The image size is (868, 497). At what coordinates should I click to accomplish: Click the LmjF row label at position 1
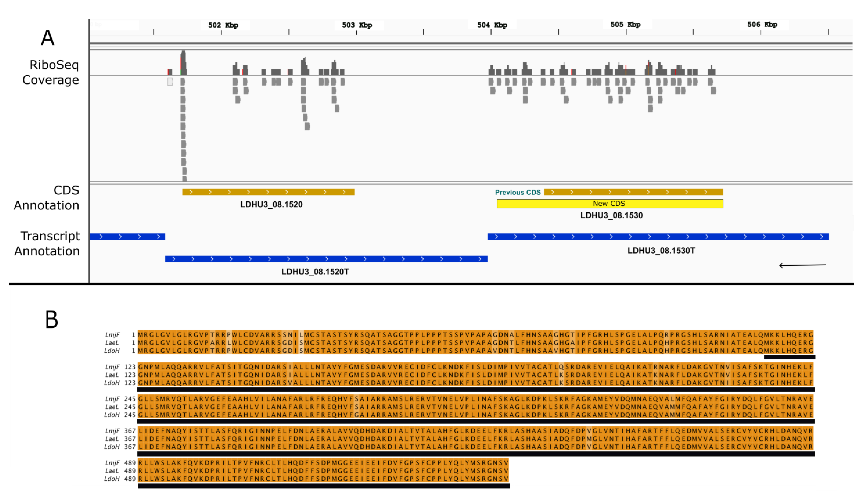(x=112, y=335)
